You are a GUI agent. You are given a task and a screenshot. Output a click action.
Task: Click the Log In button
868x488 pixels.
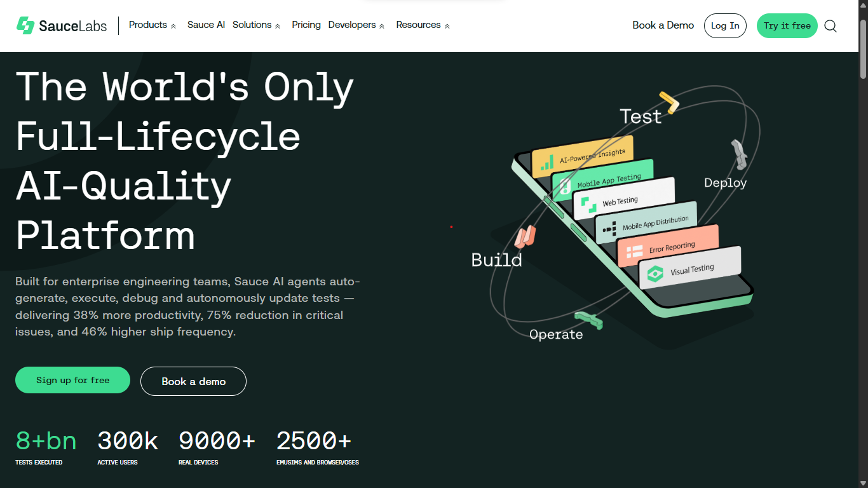(725, 26)
